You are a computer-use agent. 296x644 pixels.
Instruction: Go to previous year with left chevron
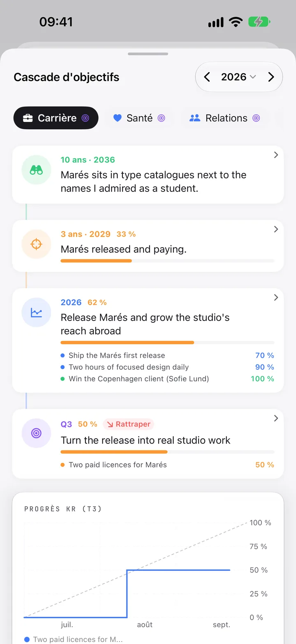[x=207, y=77]
